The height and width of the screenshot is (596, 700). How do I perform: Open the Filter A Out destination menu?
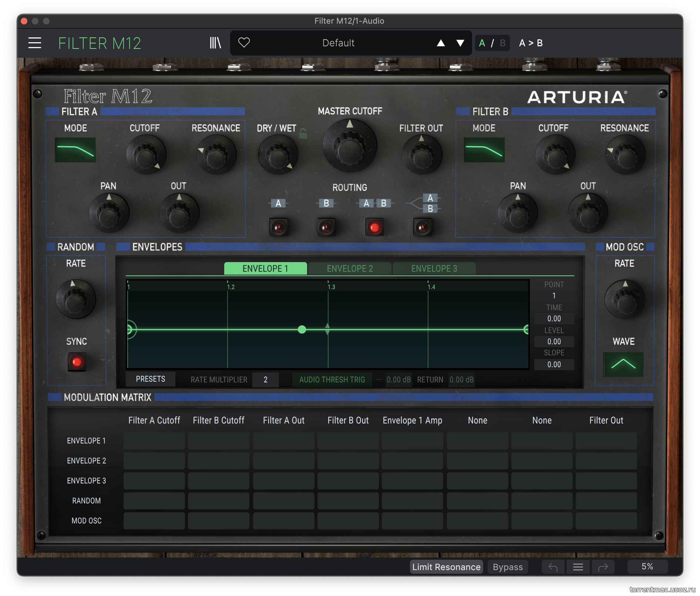pyautogui.click(x=284, y=420)
